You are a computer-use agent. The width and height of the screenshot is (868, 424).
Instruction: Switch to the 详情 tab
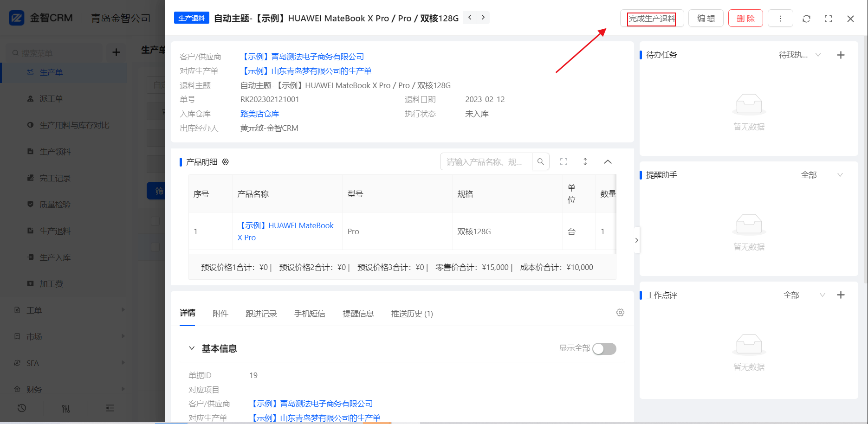[x=188, y=313]
